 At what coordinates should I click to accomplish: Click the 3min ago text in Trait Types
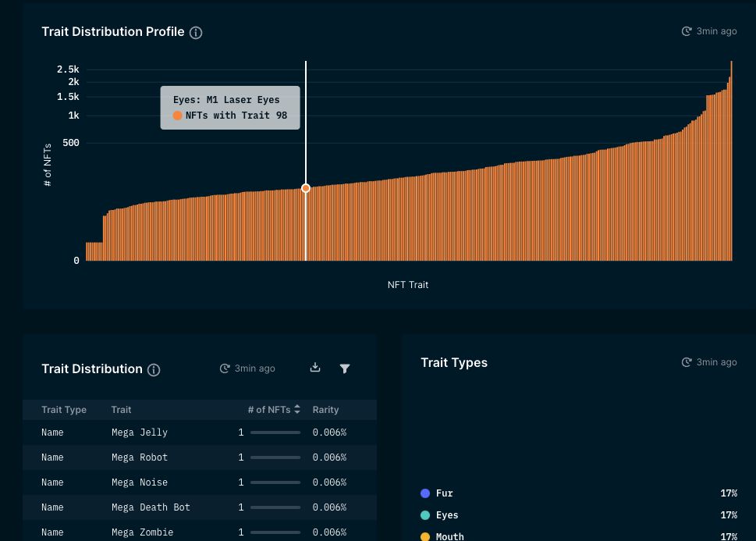point(716,362)
